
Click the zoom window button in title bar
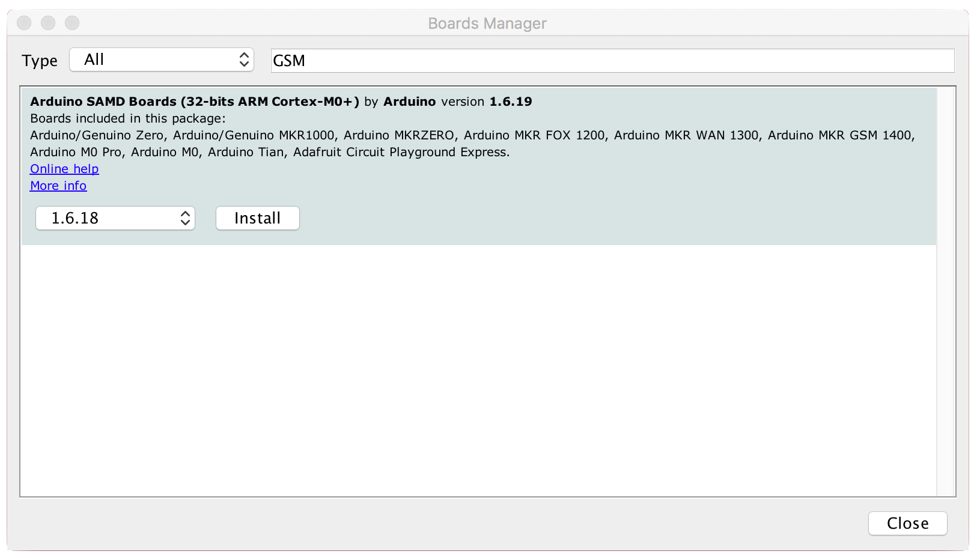point(72,23)
